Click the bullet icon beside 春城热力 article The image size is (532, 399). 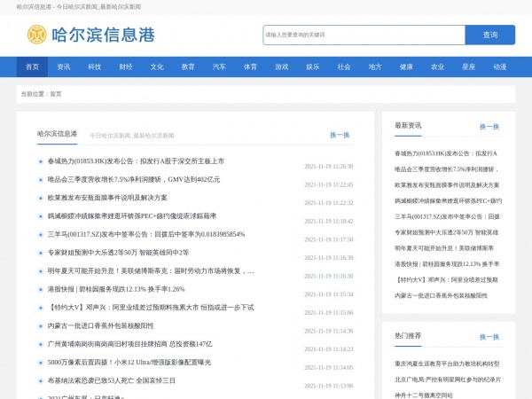pyautogui.click(x=41, y=161)
